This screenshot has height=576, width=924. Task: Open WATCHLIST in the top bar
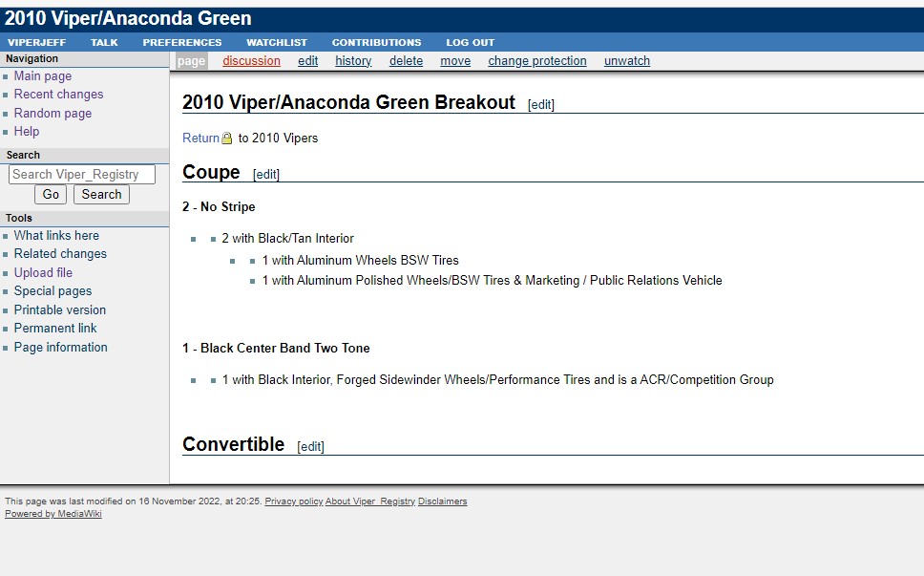(277, 42)
